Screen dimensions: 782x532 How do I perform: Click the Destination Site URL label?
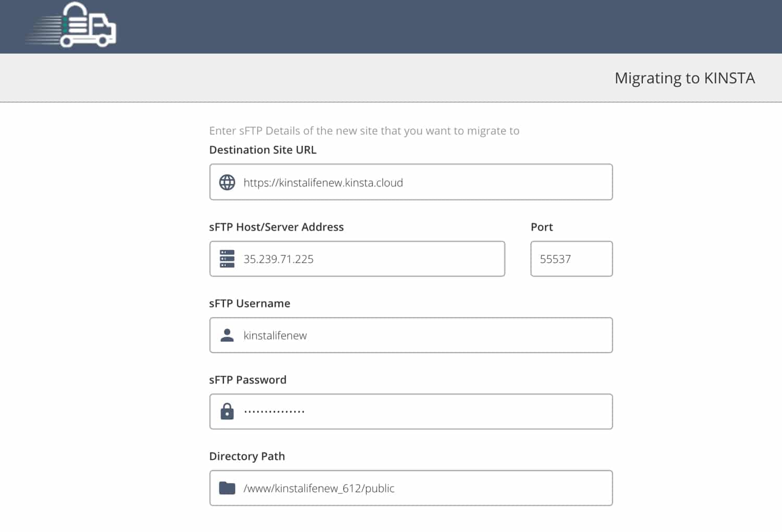click(263, 150)
